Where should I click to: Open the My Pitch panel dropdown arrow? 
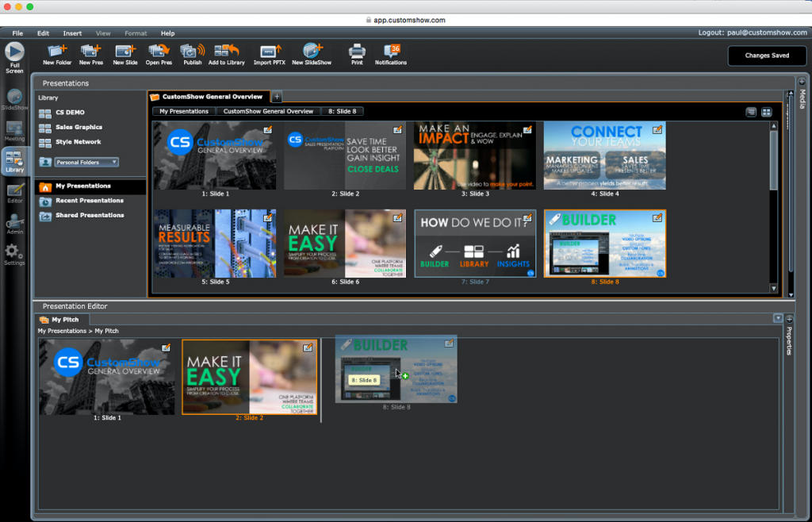(778, 318)
